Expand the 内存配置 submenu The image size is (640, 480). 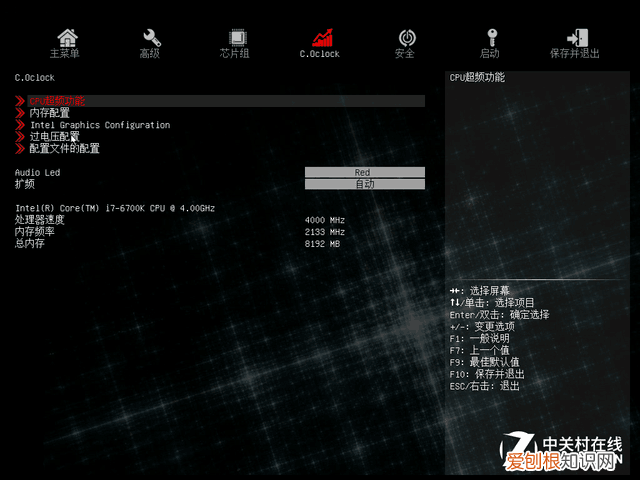[x=50, y=113]
